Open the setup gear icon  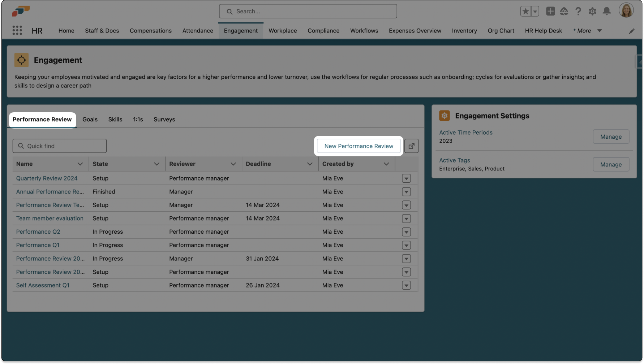pyautogui.click(x=592, y=11)
